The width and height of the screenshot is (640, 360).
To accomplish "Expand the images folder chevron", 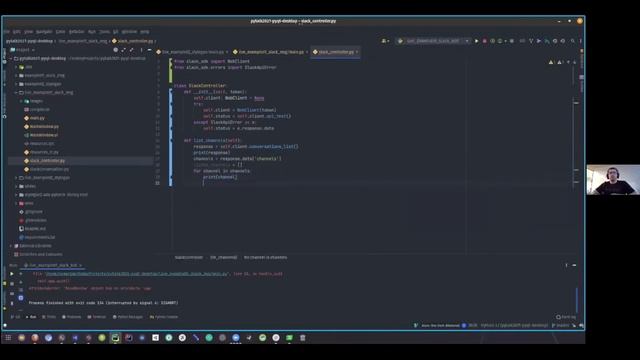I will click(x=22, y=101).
